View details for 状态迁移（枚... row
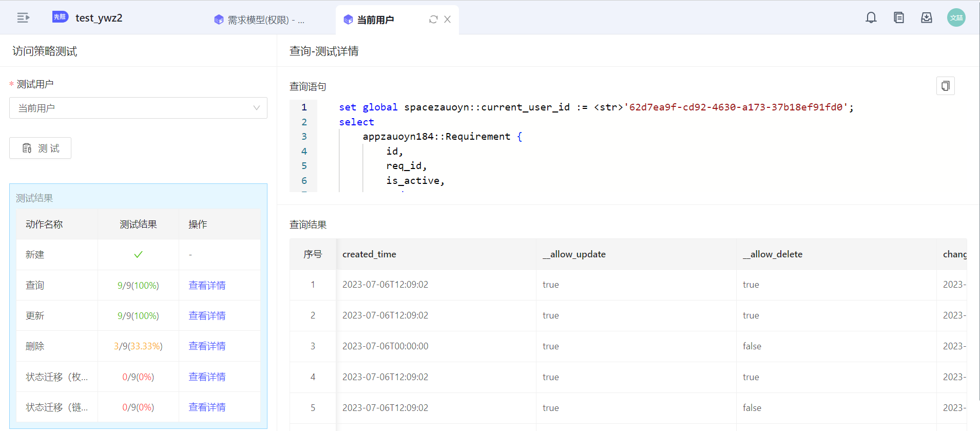The width and height of the screenshot is (980, 431). [x=207, y=377]
